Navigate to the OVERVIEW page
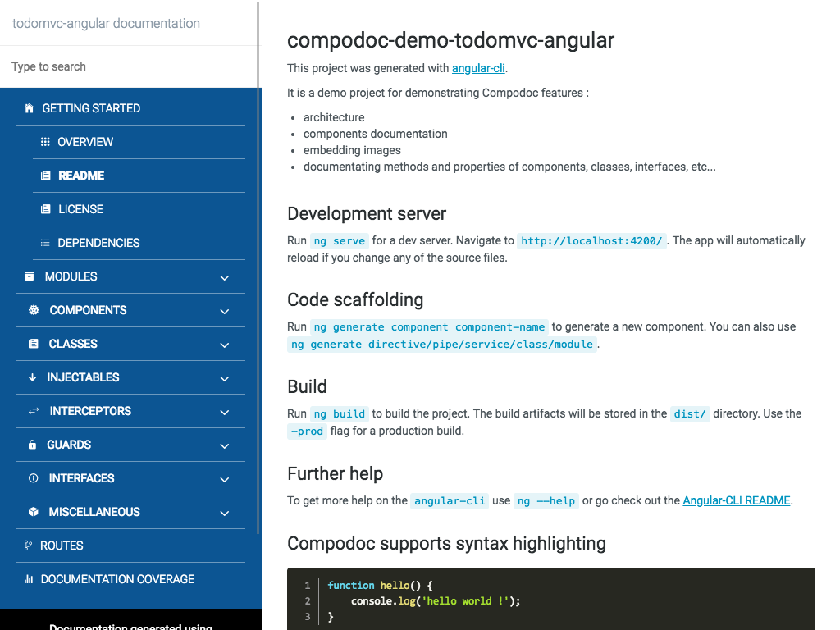840x630 pixels. point(86,141)
